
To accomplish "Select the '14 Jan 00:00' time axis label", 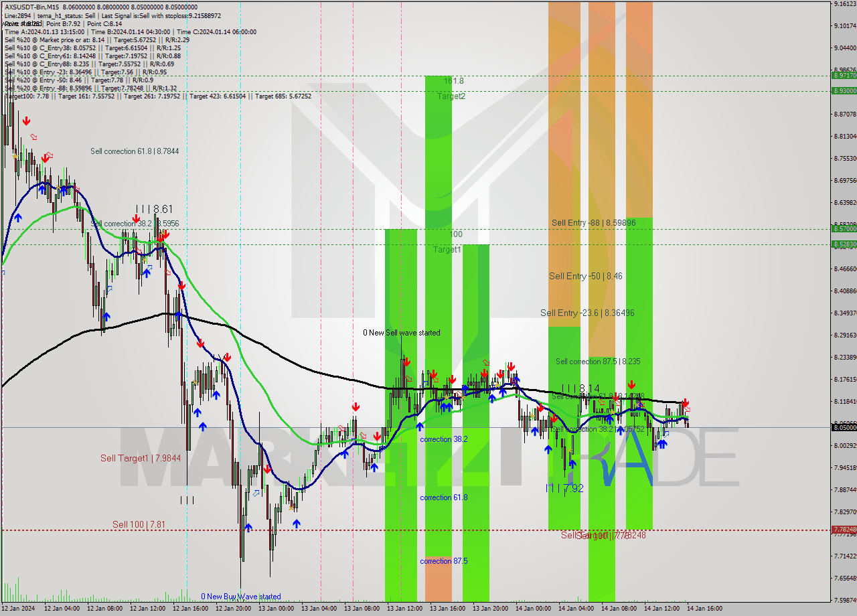I will tap(533, 609).
